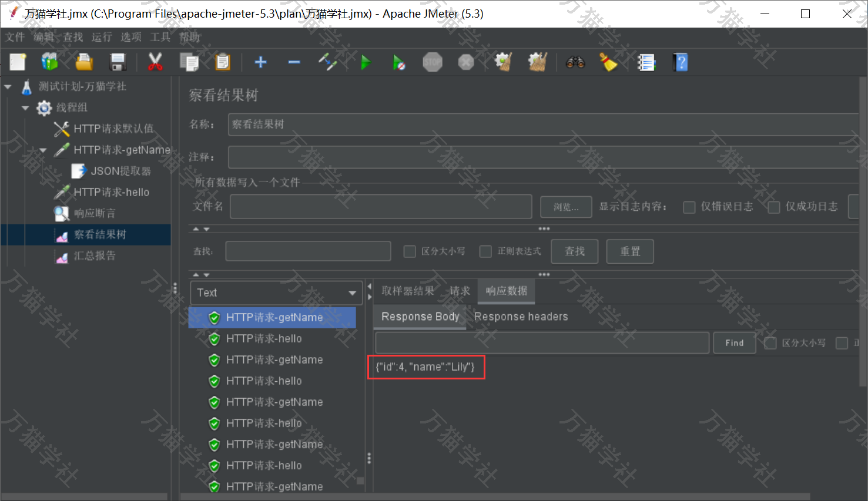Click the gray STOP icon
The image size is (868, 501).
click(x=433, y=62)
